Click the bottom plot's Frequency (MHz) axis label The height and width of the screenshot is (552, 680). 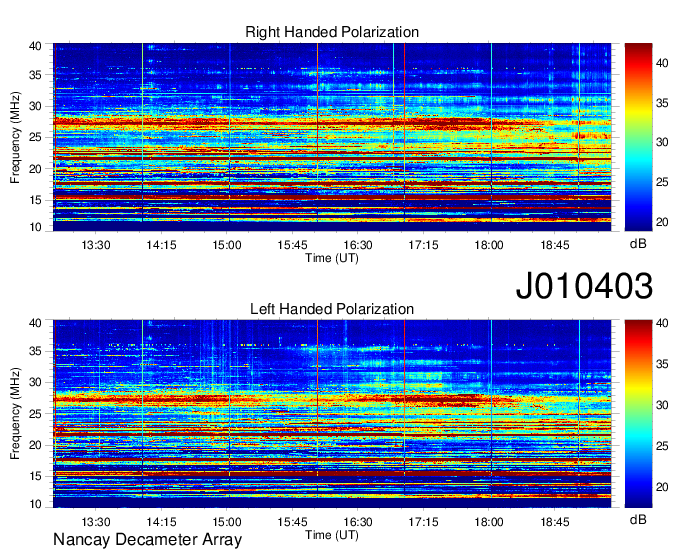(x=15, y=414)
